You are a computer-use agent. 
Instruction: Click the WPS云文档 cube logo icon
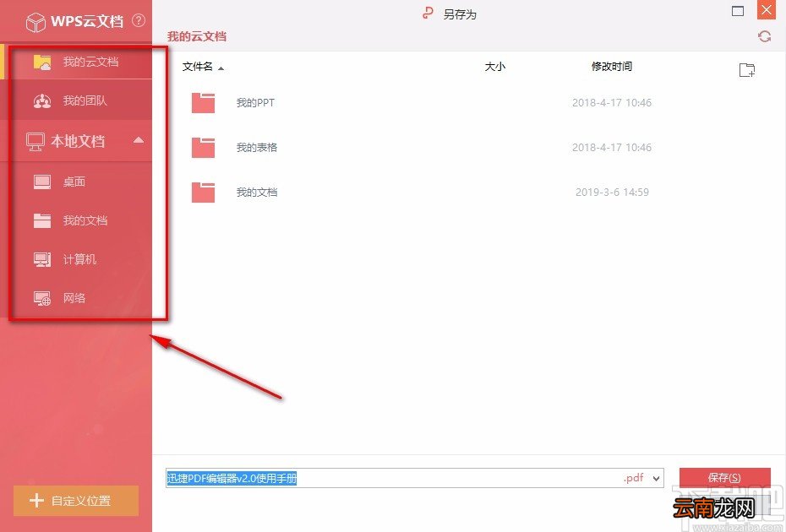[35, 22]
